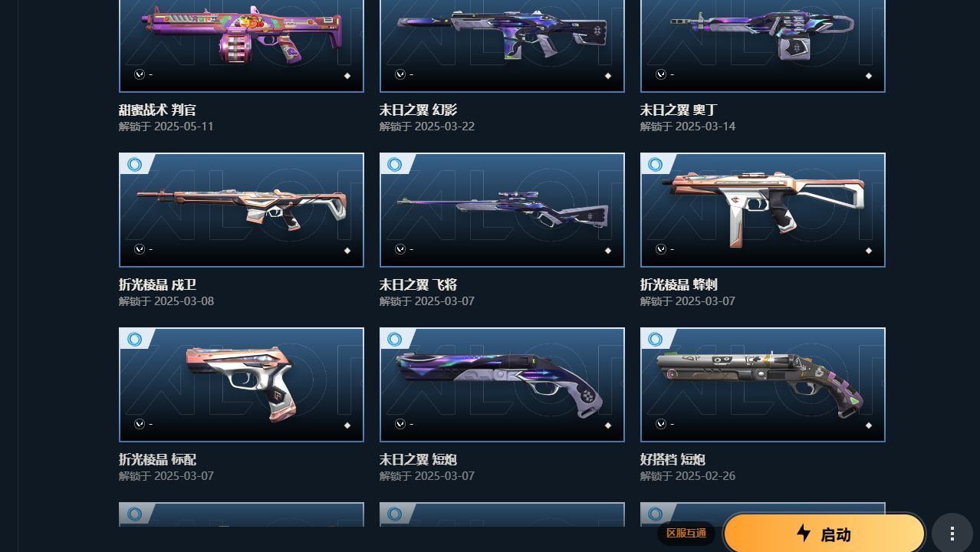The width and height of the screenshot is (980, 552).
Task: Launch the game with the 启动 button
Action: pos(824,534)
